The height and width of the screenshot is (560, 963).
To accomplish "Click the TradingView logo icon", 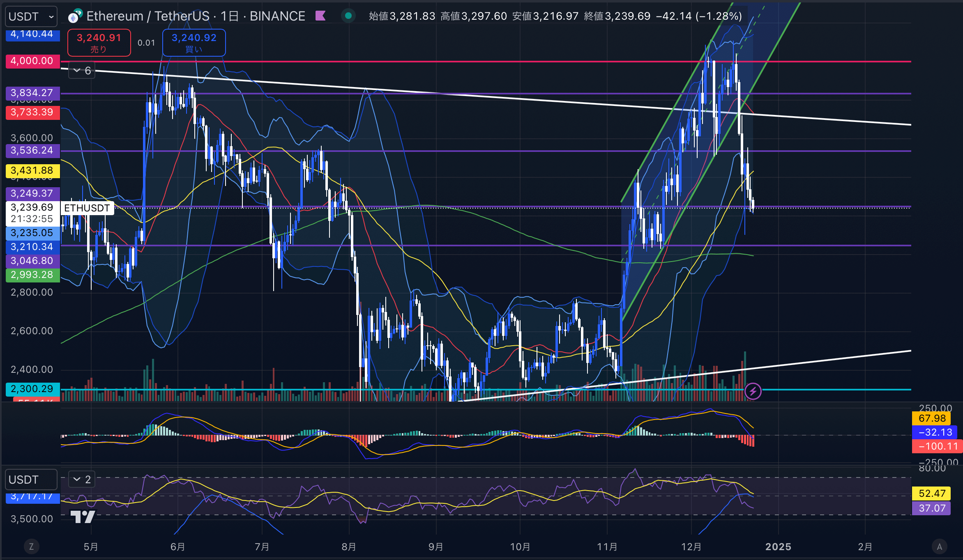I will coord(83,516).
